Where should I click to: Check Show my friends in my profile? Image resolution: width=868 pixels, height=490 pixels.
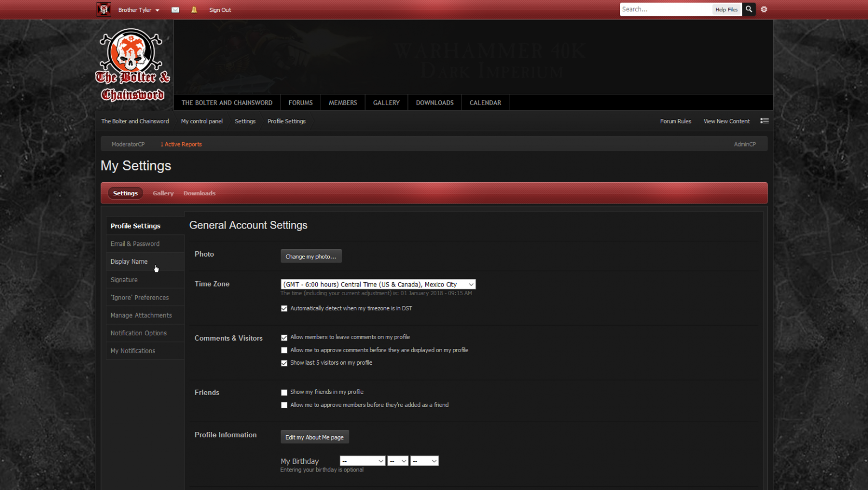[x=284, y=392]
